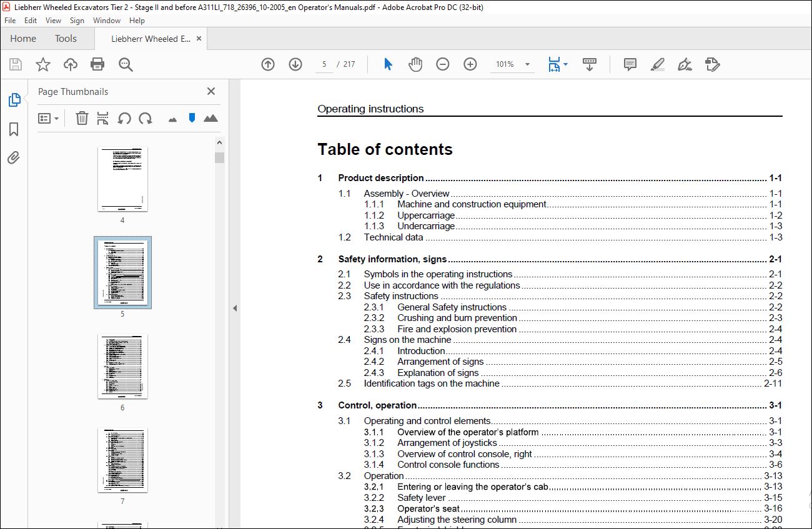Go to the next page arrow
Viewport: 812px width, 529px height.
(x=295, y=64)
